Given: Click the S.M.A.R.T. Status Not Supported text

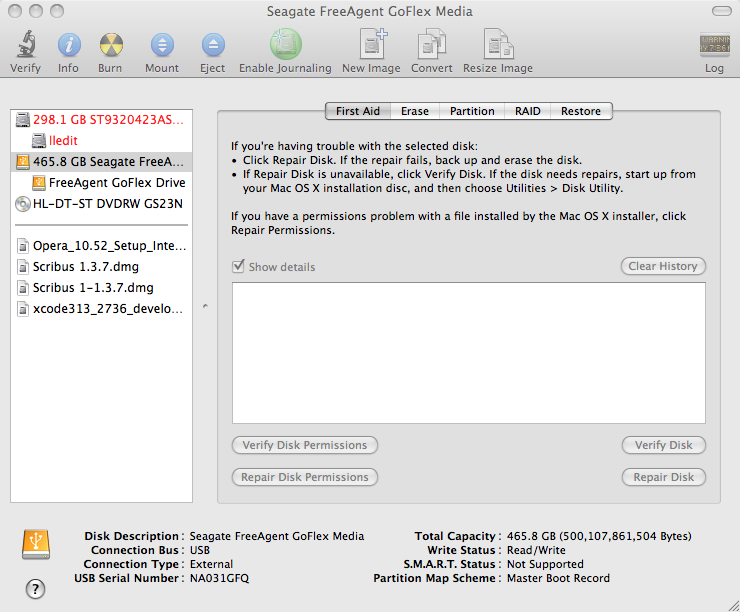Looking at the screenshot, I should [545, 564].
